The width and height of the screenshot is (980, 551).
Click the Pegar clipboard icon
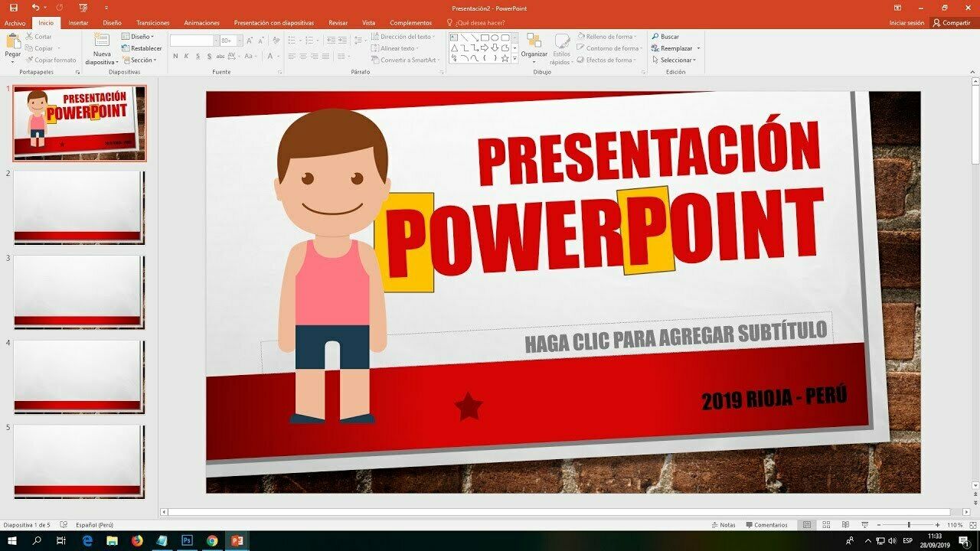(x=13, y=43)
